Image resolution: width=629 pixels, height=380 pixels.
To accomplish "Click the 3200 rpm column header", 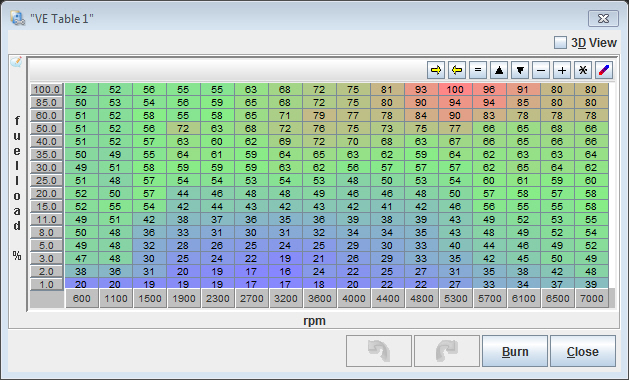I will click(x=286, y=299).
